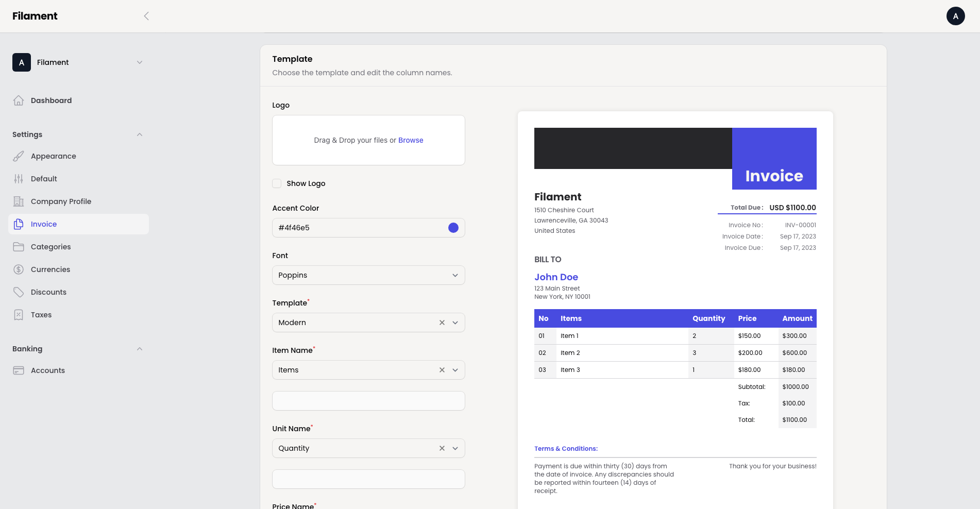Screen dimensions: 980x509
Task: Click the Invoice banner title in preview
Action: click(x=774, y=176)
